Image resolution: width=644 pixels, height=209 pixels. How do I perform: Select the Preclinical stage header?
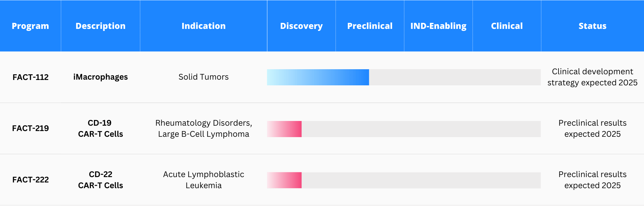point(370,26)
